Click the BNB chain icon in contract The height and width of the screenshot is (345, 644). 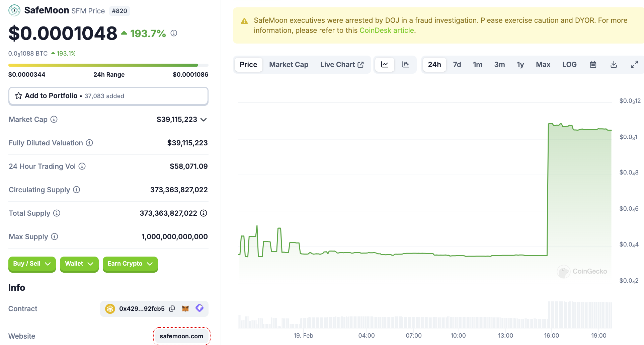(110, 308)
